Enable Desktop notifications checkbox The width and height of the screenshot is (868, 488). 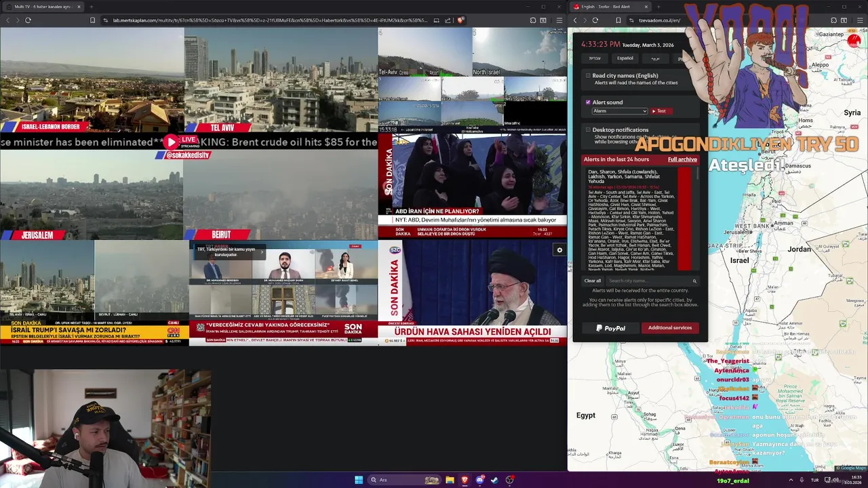(588, 129)
